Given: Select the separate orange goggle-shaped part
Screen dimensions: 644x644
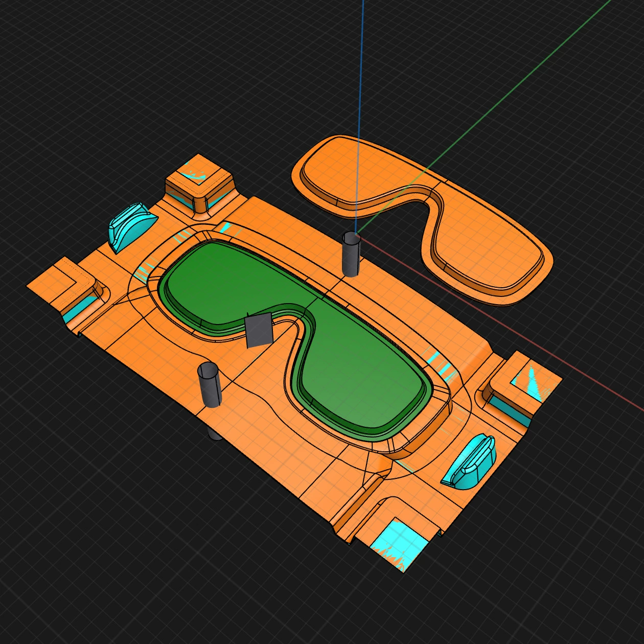Looking at the screenshot, I should (422, 220).
